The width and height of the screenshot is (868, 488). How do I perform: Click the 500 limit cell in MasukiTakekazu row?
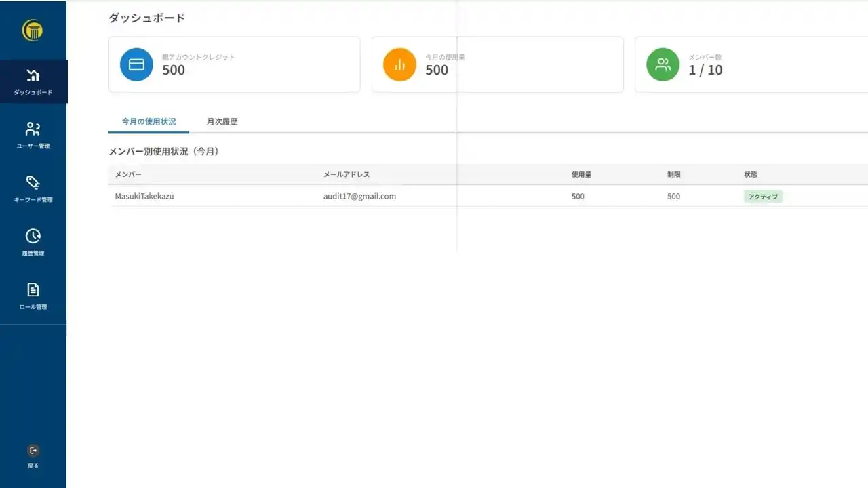tap(673, 197)
